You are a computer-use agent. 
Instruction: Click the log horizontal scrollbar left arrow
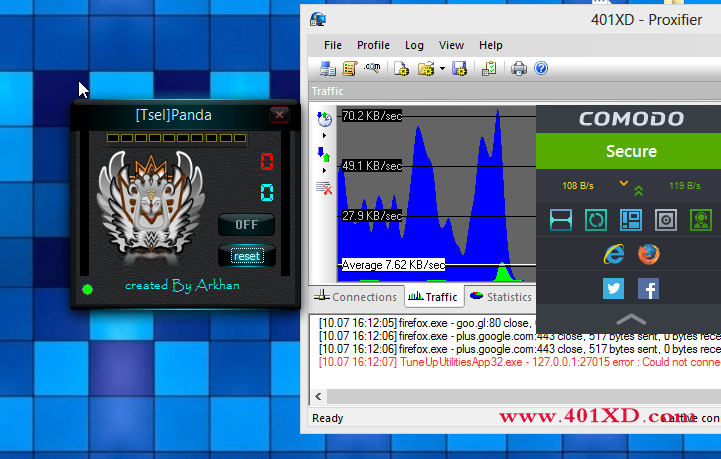tap(318, 396)
